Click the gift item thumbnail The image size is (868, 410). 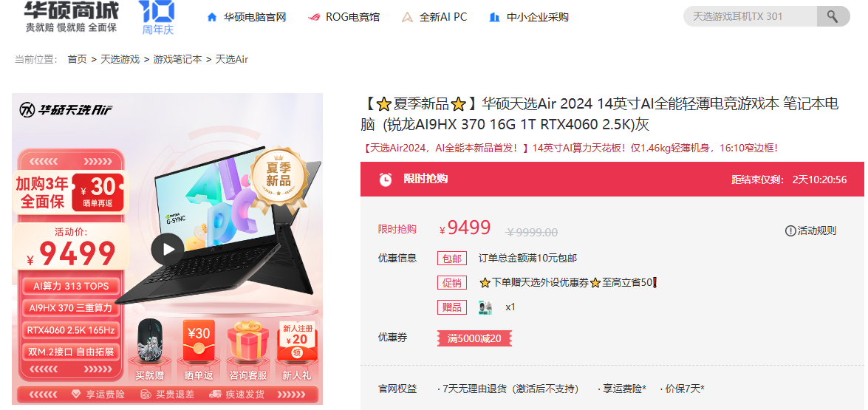pos(485,307)
